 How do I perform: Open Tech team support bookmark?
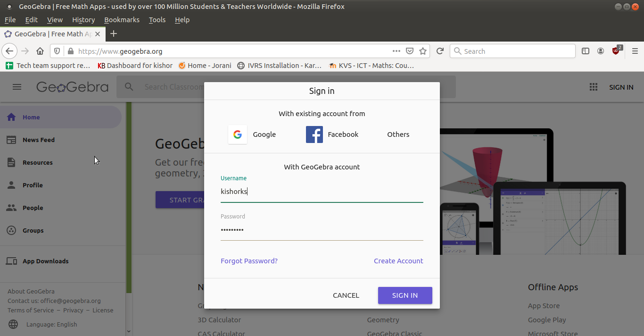[48, 66]
